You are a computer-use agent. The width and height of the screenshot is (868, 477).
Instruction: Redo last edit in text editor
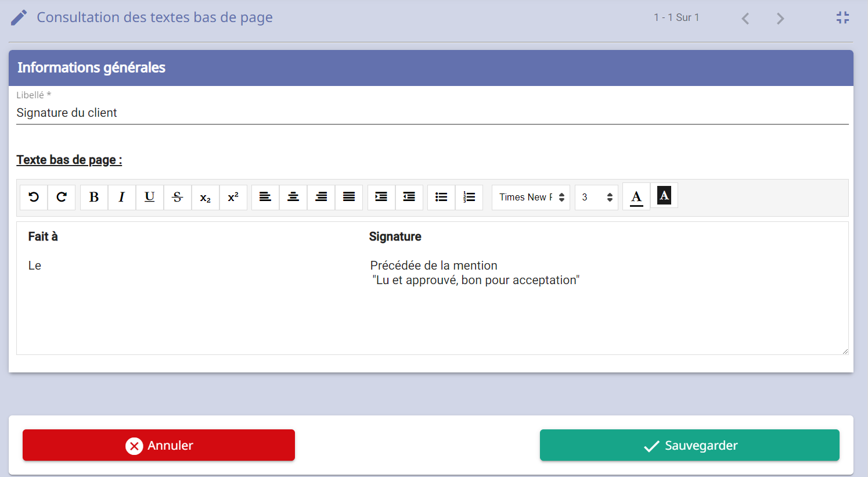62,197
